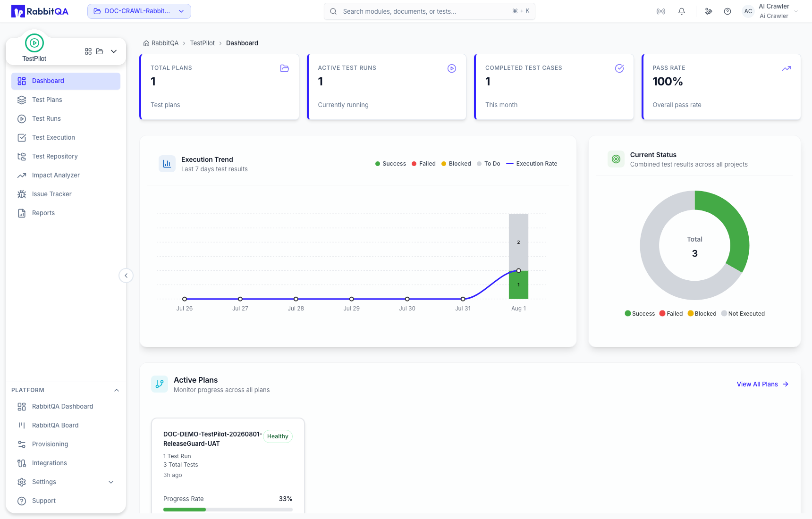Collapse the PLATFORM section
This screenshot has height=519, width=812.
pyautogui.click(x=117, y=390)
